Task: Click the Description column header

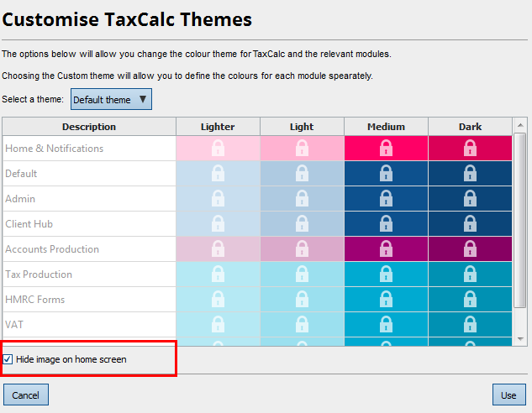Action: [89, 127]
